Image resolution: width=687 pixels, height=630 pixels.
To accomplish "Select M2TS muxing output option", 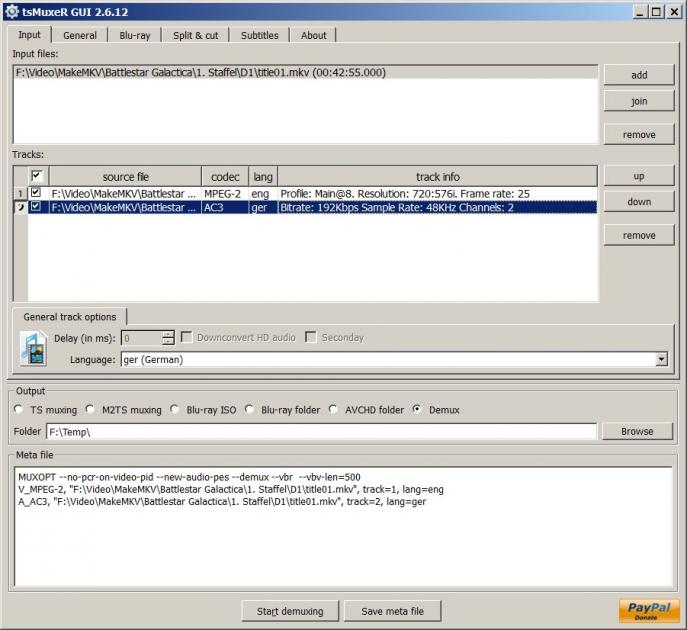I will [90, 409].
